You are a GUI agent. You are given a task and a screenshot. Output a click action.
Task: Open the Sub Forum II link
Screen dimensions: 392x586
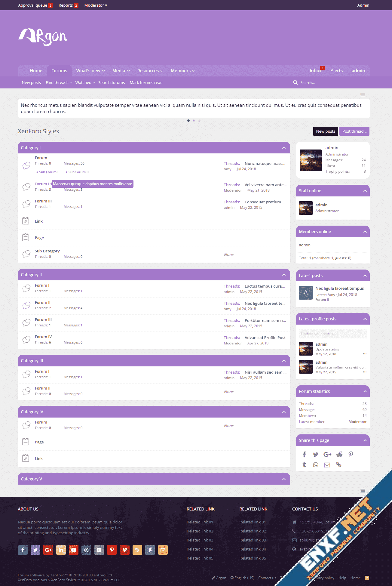(78, 172)
